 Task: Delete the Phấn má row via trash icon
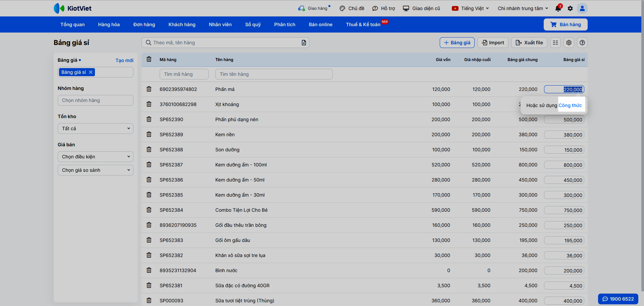tap(149, 89)
